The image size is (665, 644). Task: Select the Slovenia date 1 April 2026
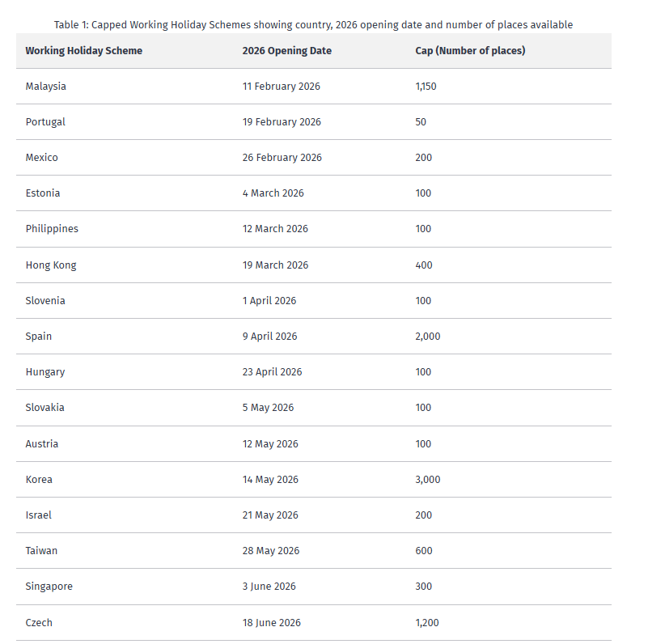269,301
